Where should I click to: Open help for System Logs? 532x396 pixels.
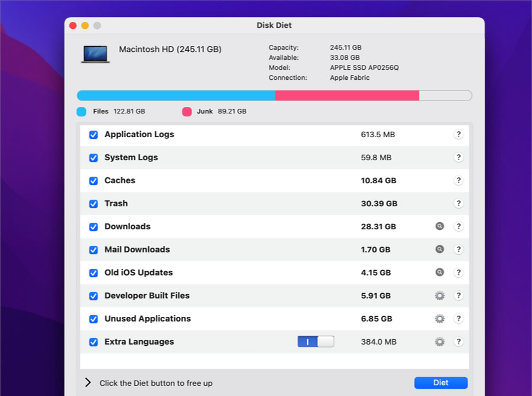[x=458, y=157]
